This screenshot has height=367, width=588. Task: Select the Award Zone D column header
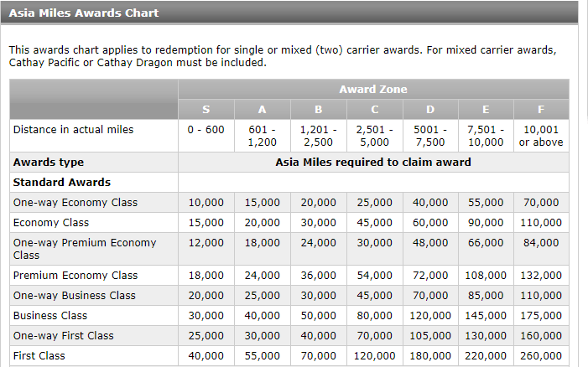pyautogui.click(x=430, y=110)
